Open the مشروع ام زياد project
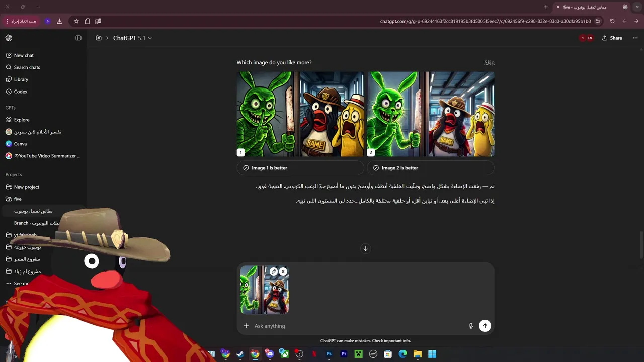644x362 pixels. (27, 271)
